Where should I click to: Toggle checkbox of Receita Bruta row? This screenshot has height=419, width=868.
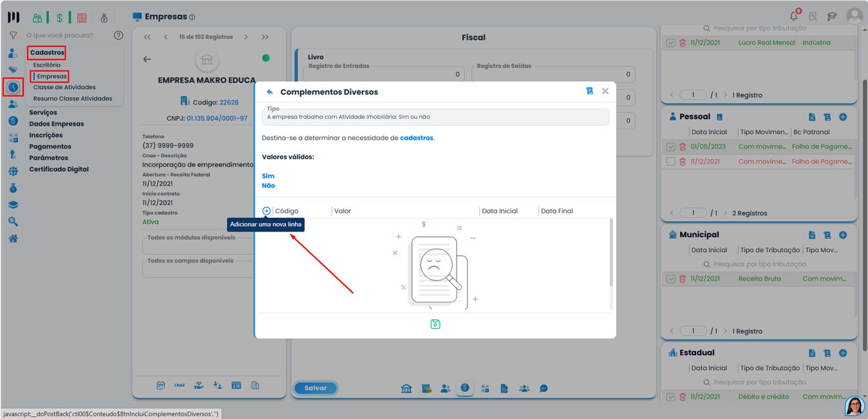tap(671, 279)
